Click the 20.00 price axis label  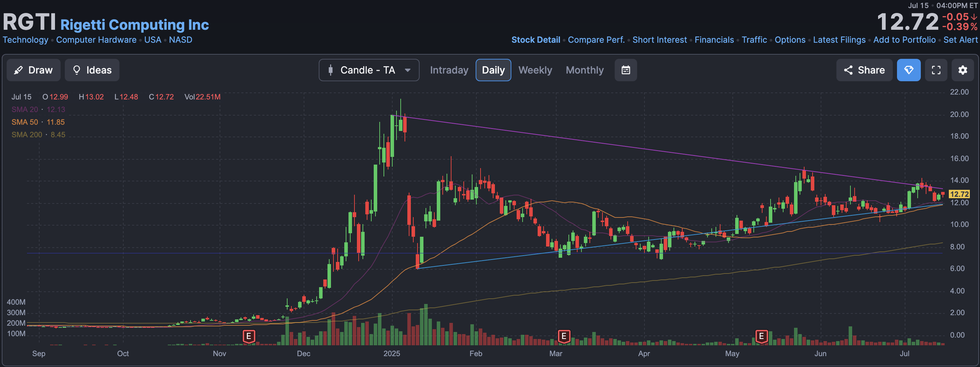(x=959, y=114)
